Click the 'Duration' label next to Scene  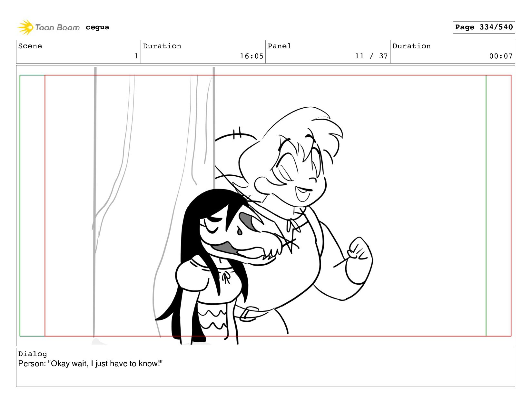162,46
